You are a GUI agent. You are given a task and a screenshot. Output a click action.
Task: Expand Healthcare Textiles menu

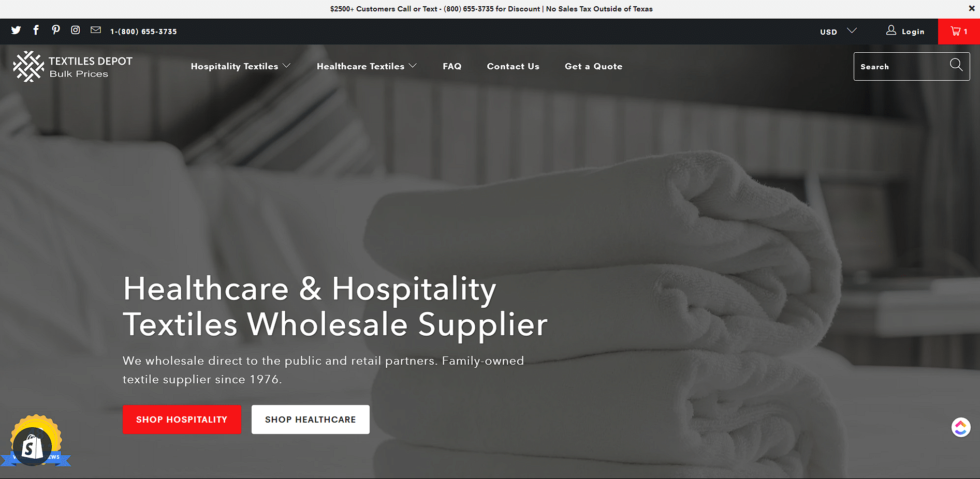(x=367, y=66)
